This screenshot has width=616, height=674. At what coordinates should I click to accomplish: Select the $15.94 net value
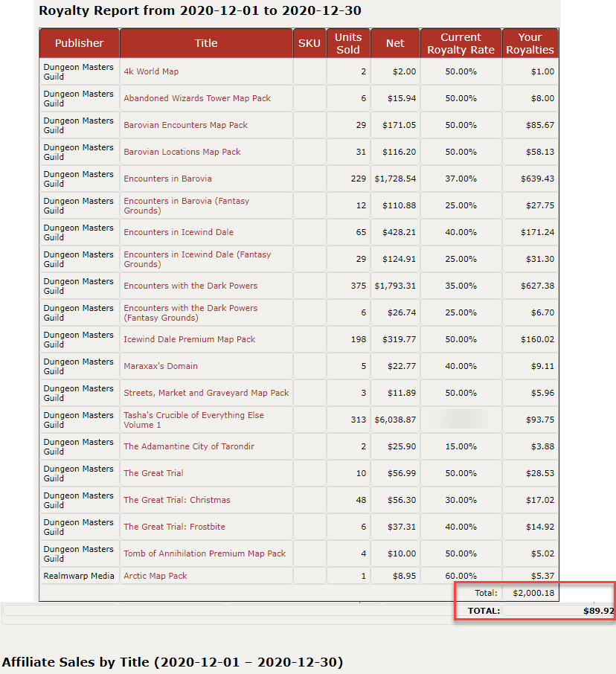point(402,98)
